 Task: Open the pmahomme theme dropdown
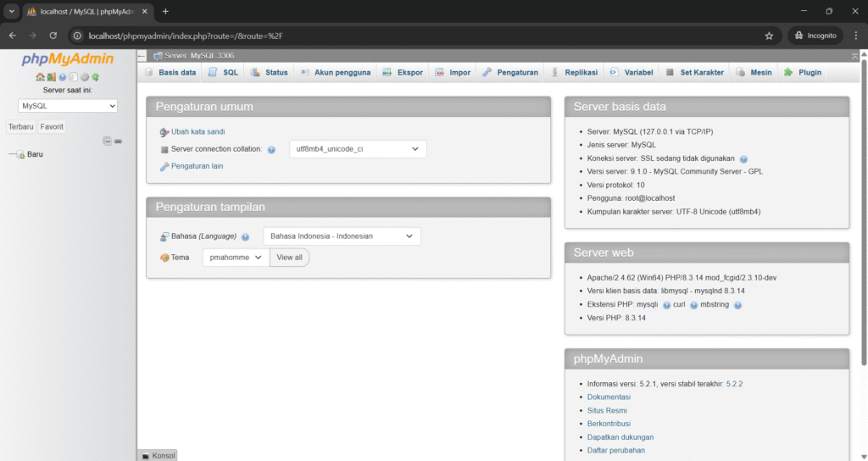coord(236,258)
